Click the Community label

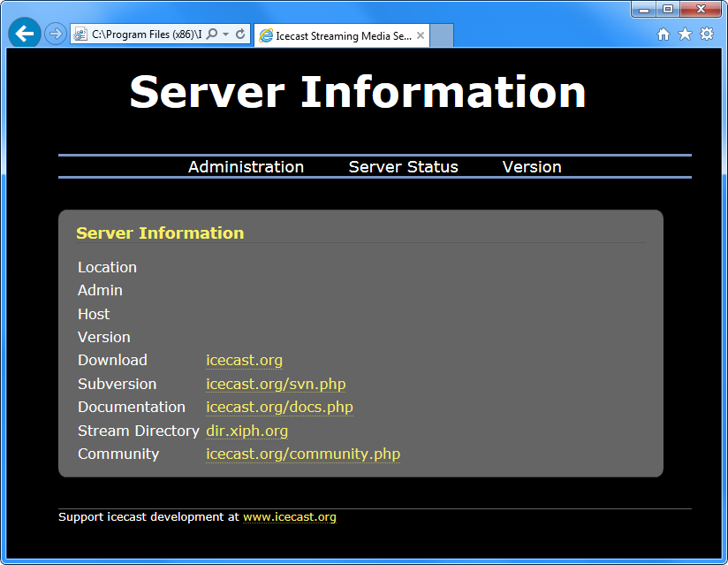pos(118,454)
